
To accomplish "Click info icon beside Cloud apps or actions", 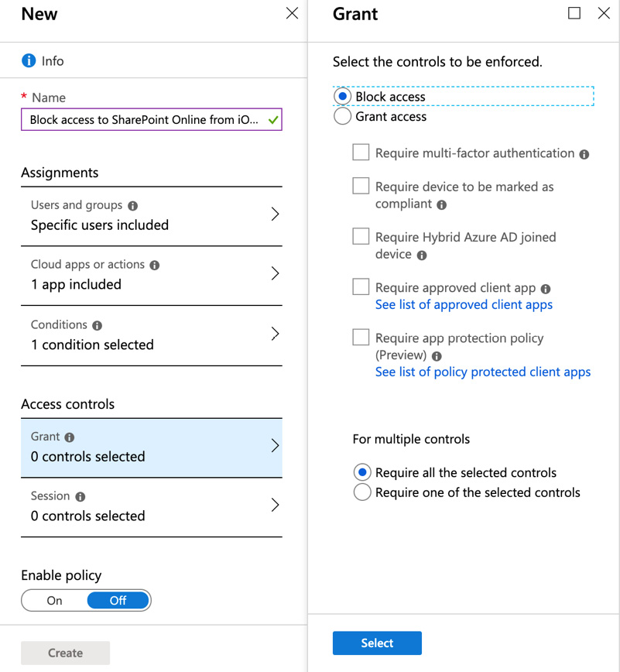I will [x=155, y=265].
